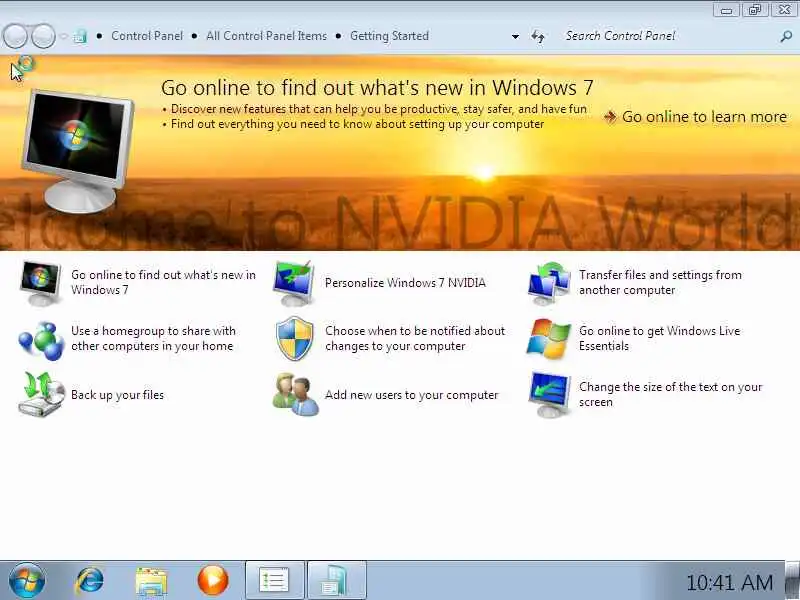Viewport: 800px width, 600px height.
Task: Go forward with the navigation Forward button
Action: tap(43, 36)
